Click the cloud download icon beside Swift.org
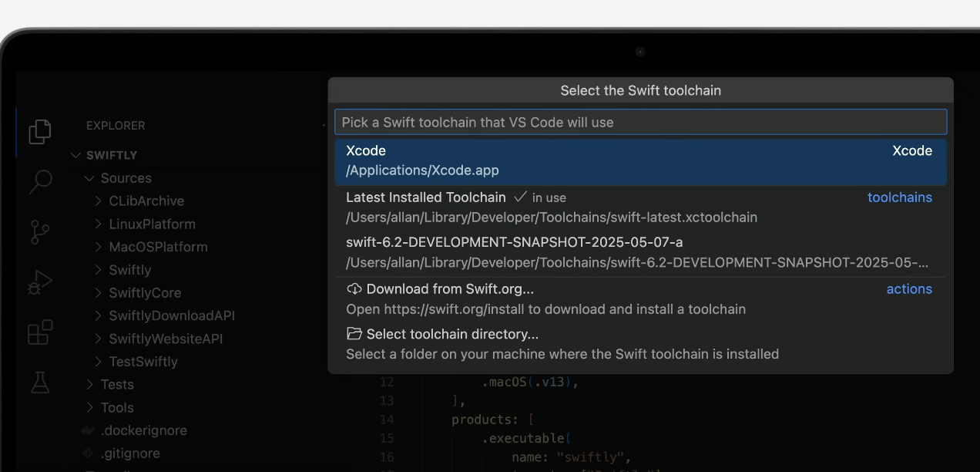Image resolution: width=980 pixels, height=472 pixels. tap(354, 289)
